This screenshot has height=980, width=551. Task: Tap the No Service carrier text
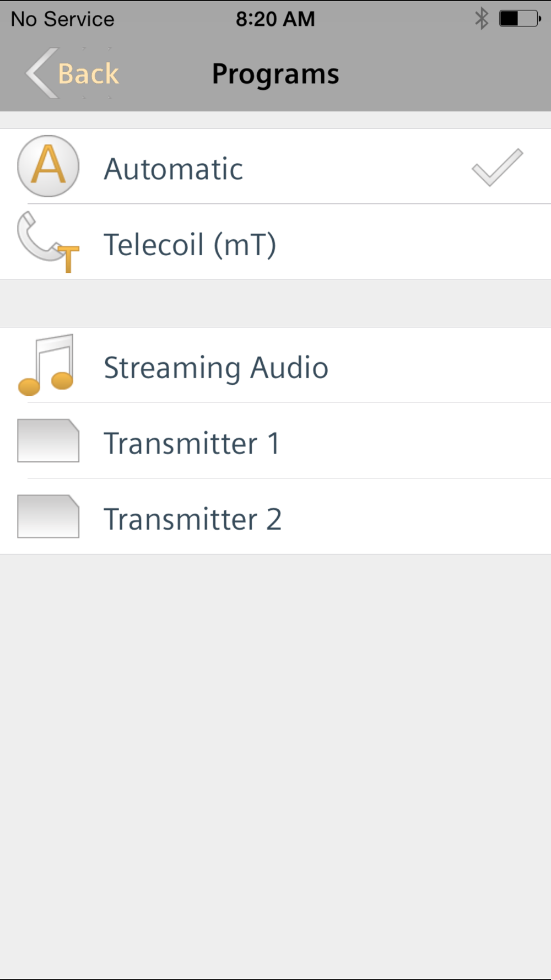coord(63,19)
